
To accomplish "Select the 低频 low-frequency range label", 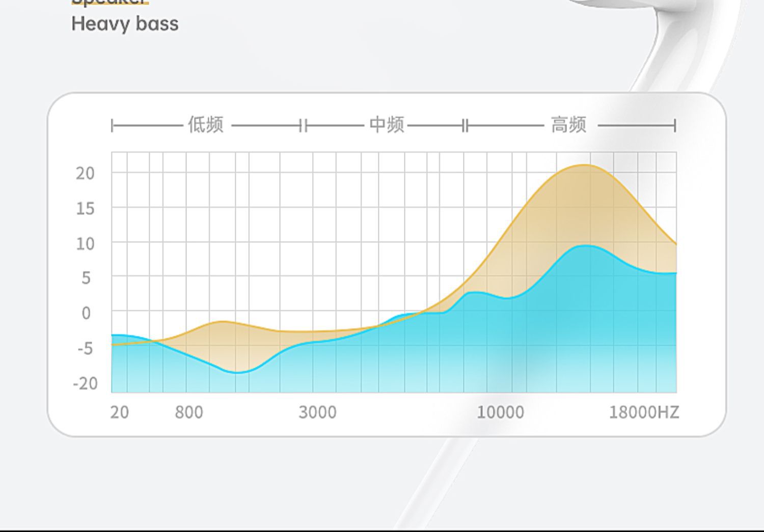I will [205, 125].
